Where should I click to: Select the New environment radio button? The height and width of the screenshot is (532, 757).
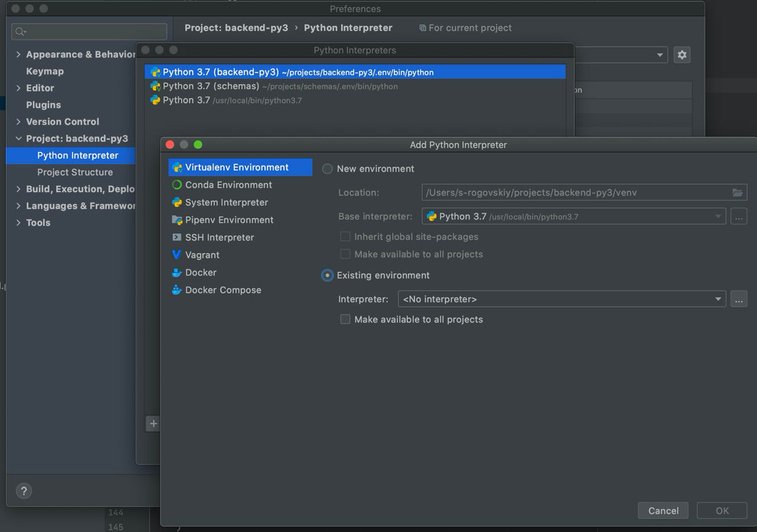328,169
